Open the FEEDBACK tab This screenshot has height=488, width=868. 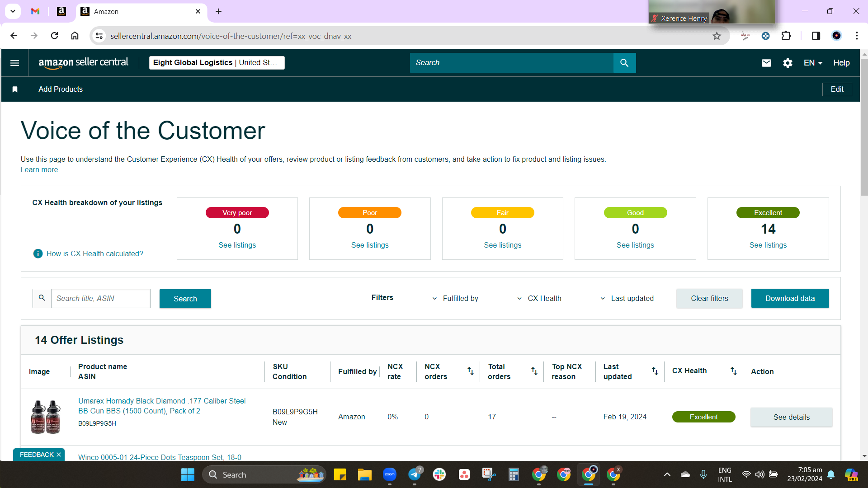[37, 455]
